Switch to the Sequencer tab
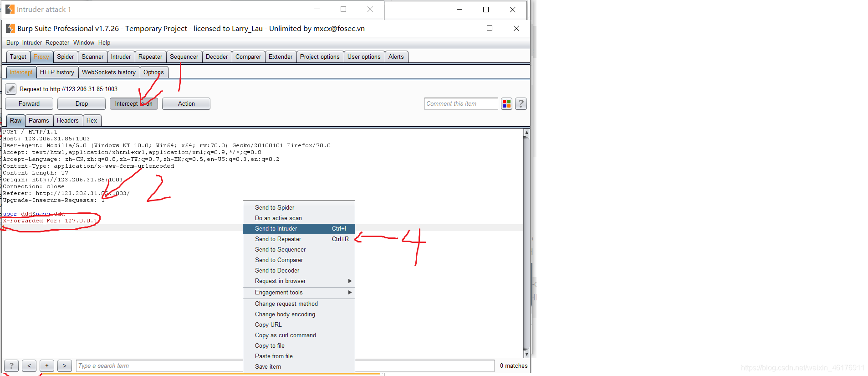 184,57
